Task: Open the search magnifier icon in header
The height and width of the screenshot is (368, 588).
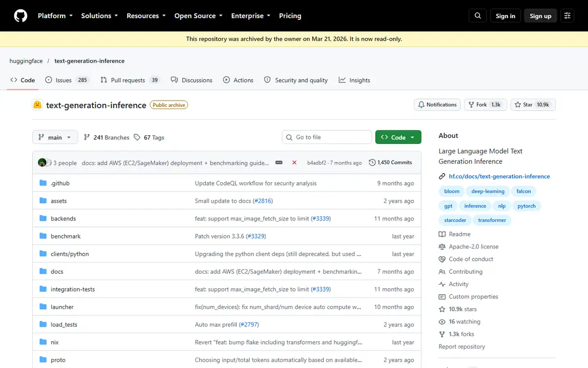Action: click(x=477, y=16)
